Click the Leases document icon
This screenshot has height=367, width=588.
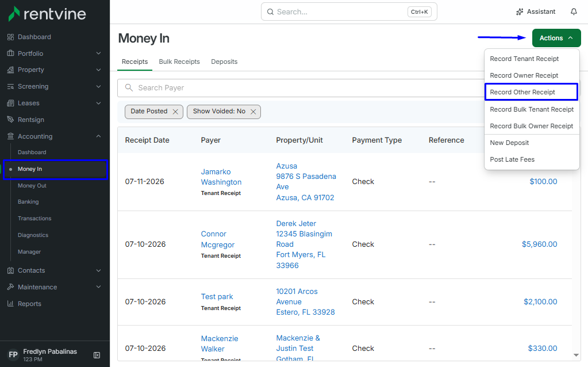click(10, 103)
